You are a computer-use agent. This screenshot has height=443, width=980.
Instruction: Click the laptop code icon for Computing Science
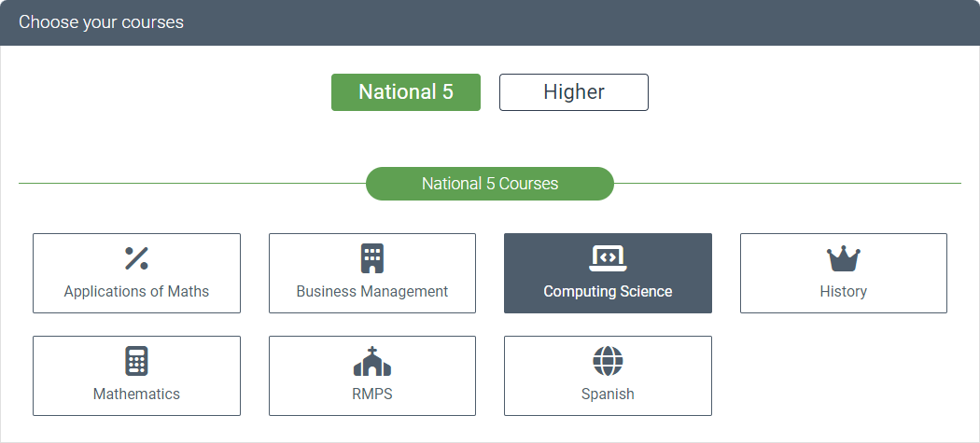pos(608,257)
